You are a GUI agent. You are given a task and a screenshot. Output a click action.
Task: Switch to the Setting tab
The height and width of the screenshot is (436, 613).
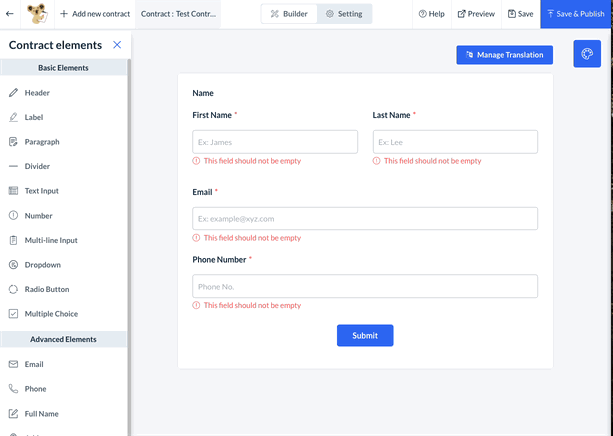click(x=344, y=14)
